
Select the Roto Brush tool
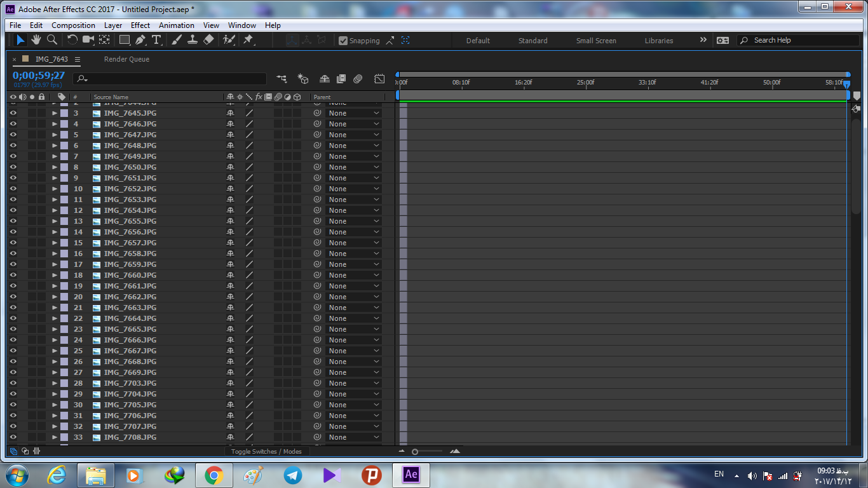tap(229, 39)
